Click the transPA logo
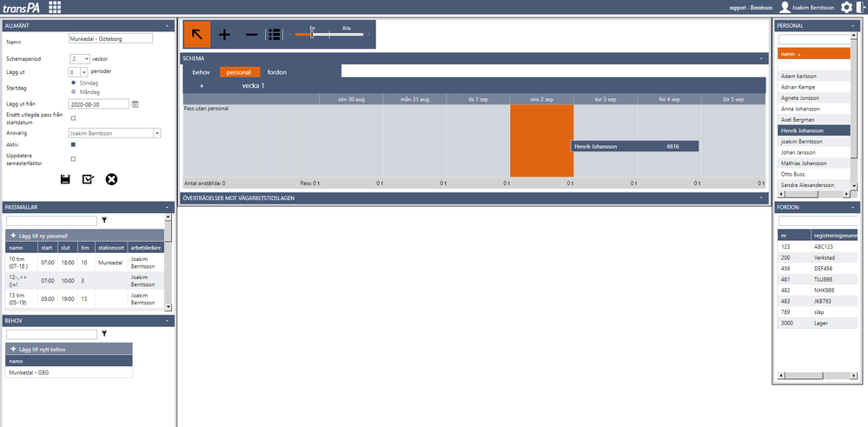This screenshot has height=427, width=868. coord(21,7)
